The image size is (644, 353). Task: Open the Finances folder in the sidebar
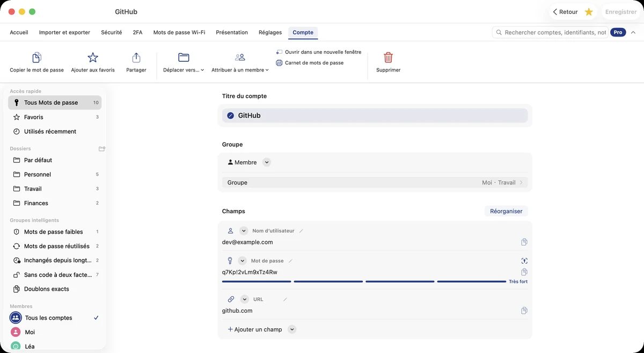55,203
